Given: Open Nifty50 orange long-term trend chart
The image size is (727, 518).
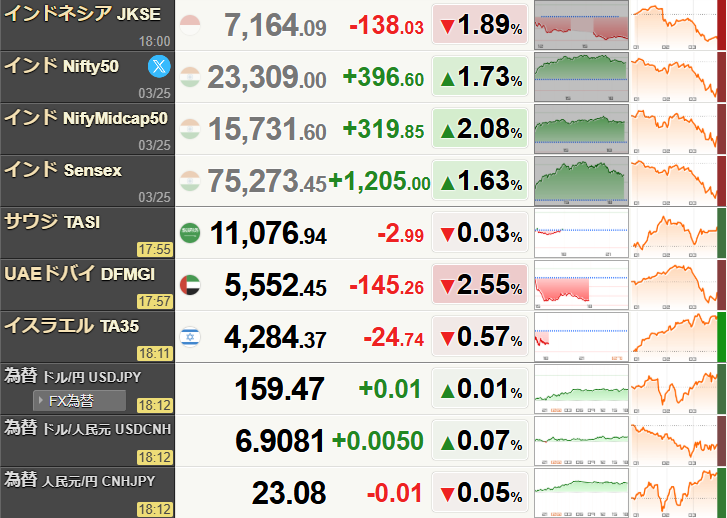Looking at the screenshot, I should tap(674, 77).
